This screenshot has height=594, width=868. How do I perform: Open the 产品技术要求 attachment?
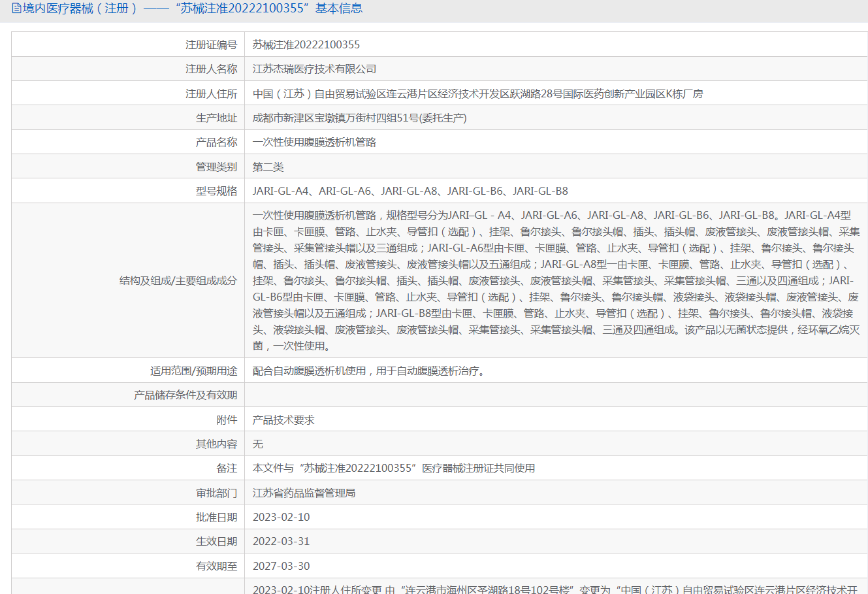(283, 420)
